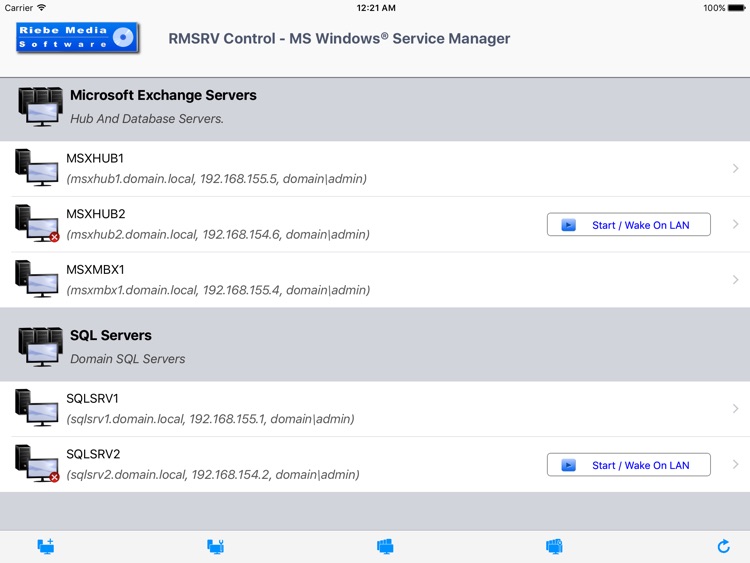Tap the msxhub2.domain.local address line
This screenshot has height=563, width=750.
coord(218,234)
